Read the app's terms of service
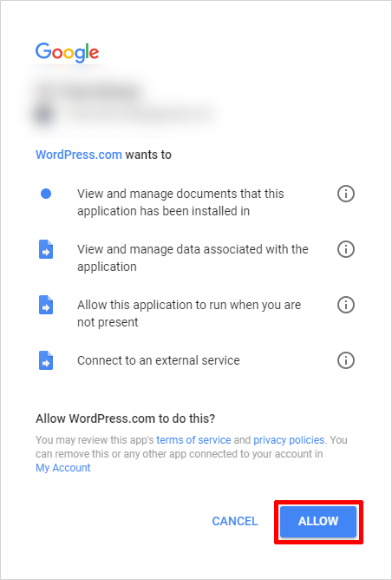The width and height of the screenshot is (392, 580). pos(193,440)
